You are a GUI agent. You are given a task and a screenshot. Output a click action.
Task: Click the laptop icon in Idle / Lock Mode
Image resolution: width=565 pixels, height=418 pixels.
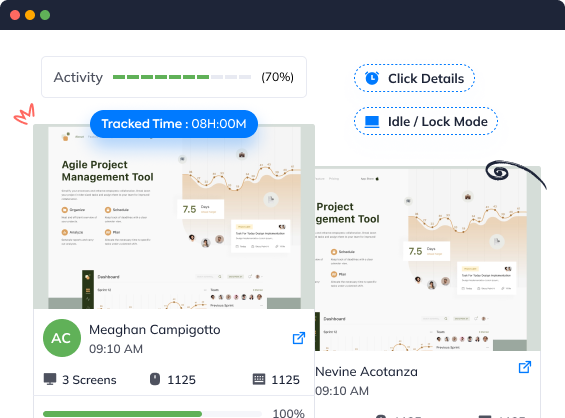pos(372,122)
